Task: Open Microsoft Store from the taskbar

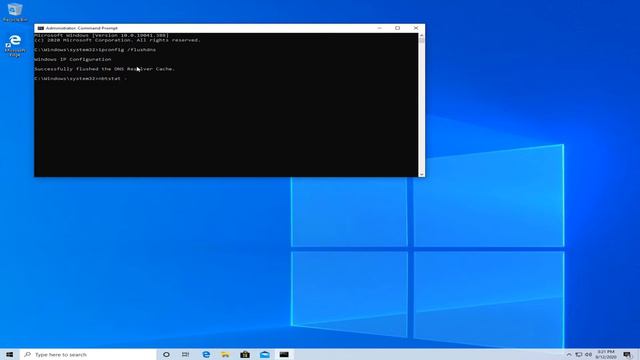Action: (x=245, y=354)
